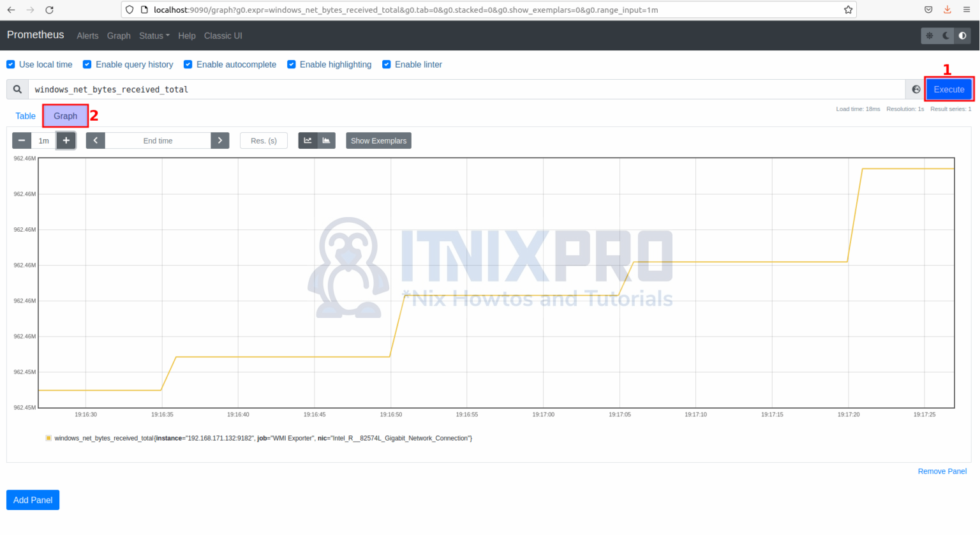Switch graph to stacked chart view

[x=326, y=140]
